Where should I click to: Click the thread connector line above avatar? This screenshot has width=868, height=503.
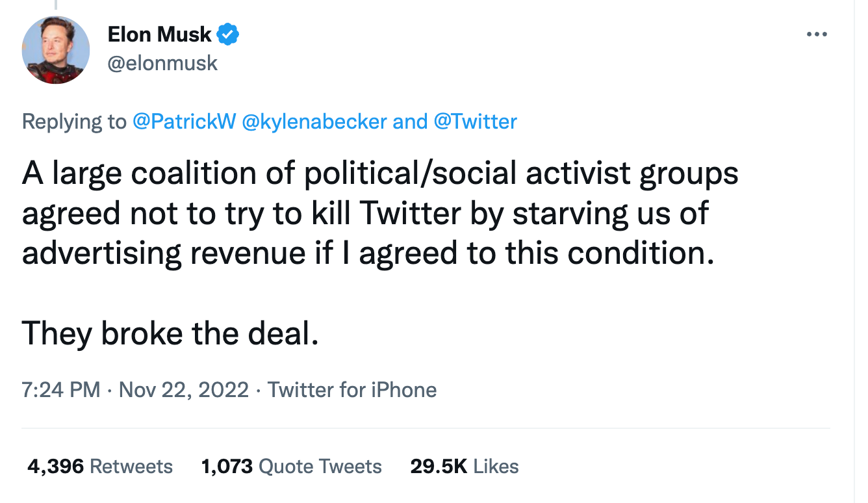coord(56,5)
